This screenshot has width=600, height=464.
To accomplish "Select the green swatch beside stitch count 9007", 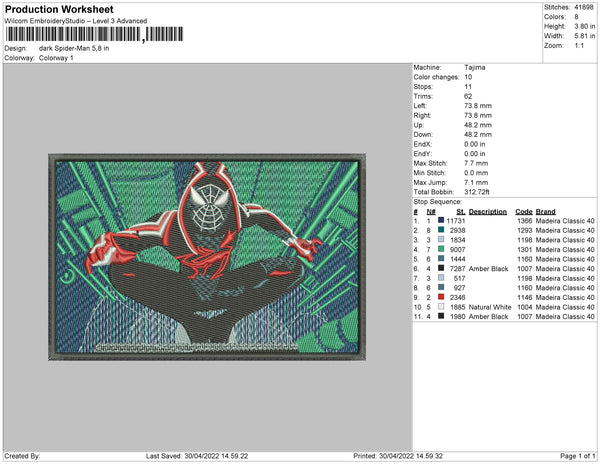I will [x=441, y=249].
